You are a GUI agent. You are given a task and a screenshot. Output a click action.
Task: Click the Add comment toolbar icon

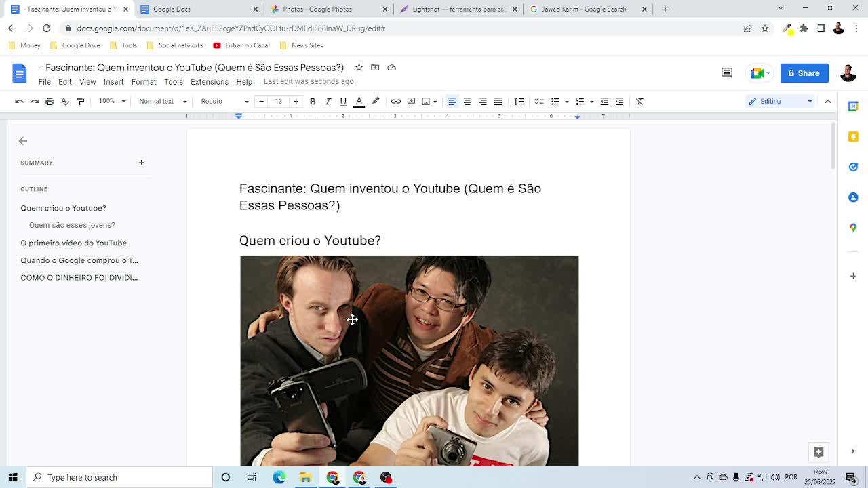click(411, 101)
